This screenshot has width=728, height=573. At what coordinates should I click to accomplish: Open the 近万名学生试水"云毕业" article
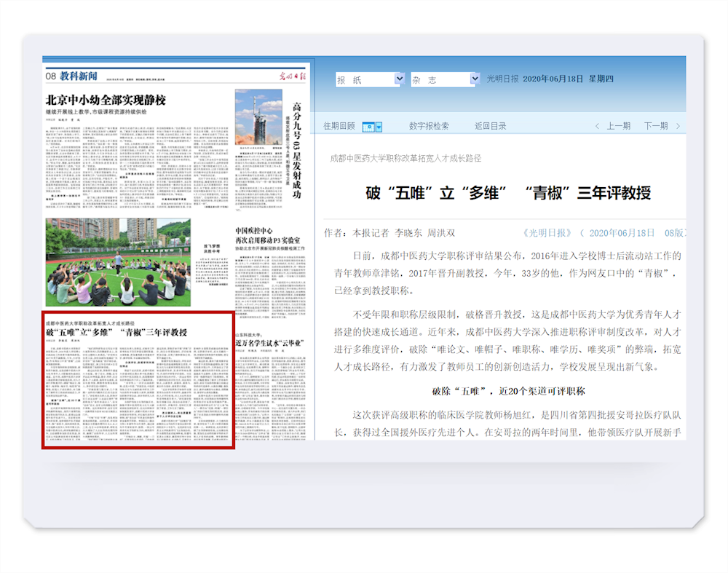[270, 343]
